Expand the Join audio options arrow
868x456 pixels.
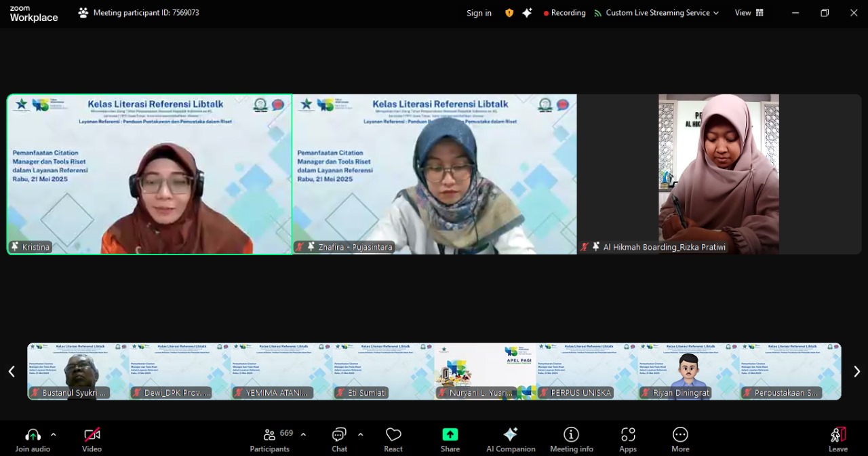click(x=54, y=434)
